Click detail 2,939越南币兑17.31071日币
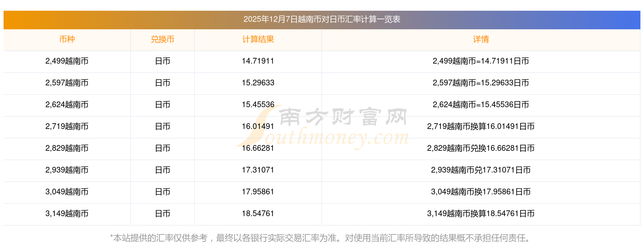The width and height of the screenshot is (644, 249). pos(481,170)
